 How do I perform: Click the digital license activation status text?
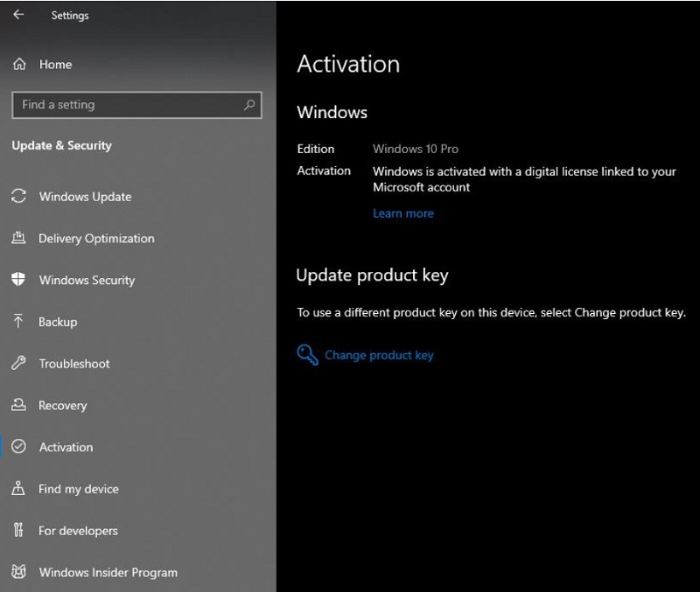click(x=524, y=179)
